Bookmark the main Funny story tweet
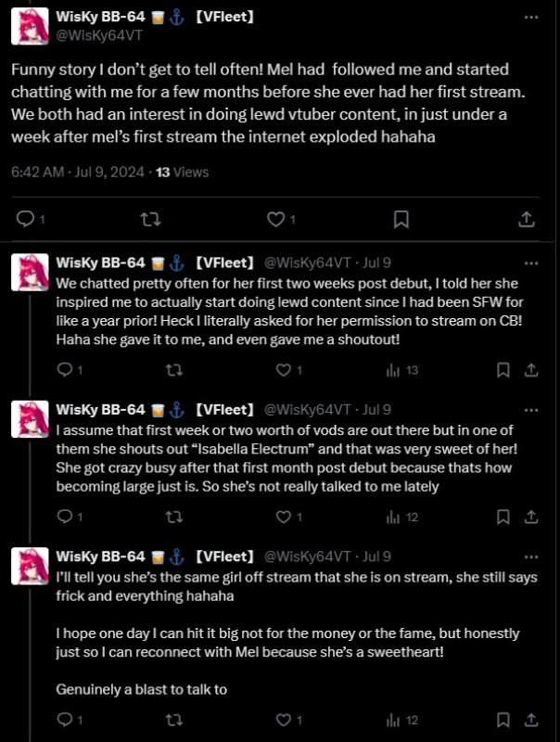 point(401,219)
